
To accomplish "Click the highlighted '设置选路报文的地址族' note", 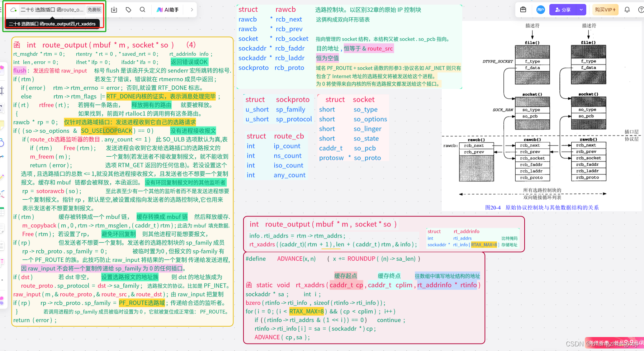I will (130, 277).
